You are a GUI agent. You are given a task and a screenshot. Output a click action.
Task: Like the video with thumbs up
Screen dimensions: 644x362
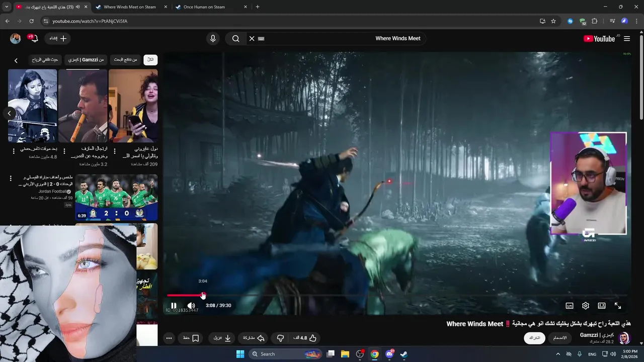(x=305, y=338)
